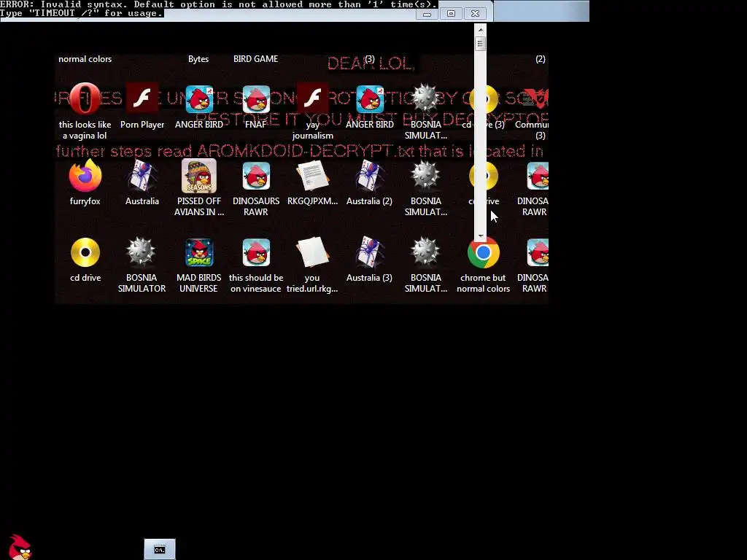Open the 'cd drive' gold disc icon under furryfox
Image resolution: width=747 pixels, height=560 pixels.
point(85,252)
